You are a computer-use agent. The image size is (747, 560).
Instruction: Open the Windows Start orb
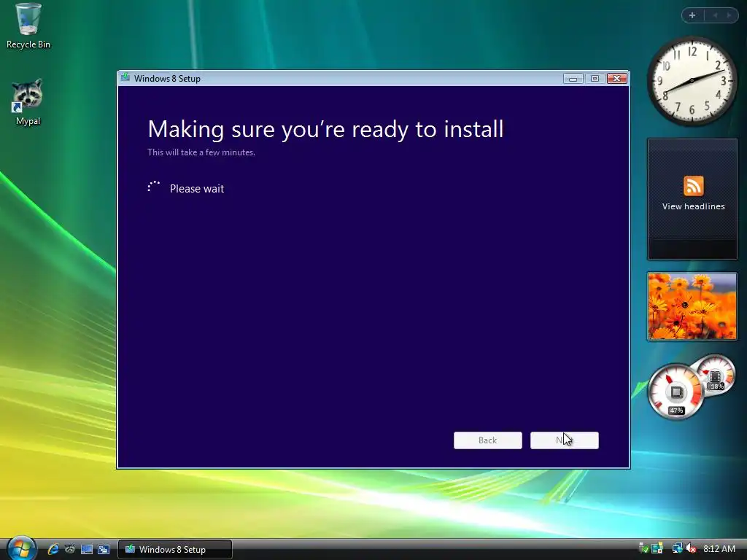pos(21,548)
